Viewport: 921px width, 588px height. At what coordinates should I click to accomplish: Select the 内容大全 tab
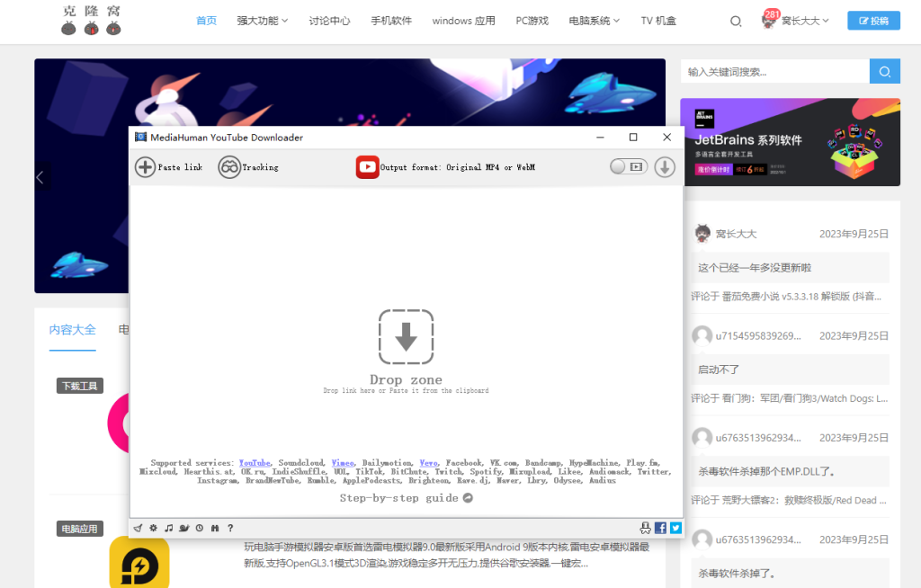(x=72, y=330)
